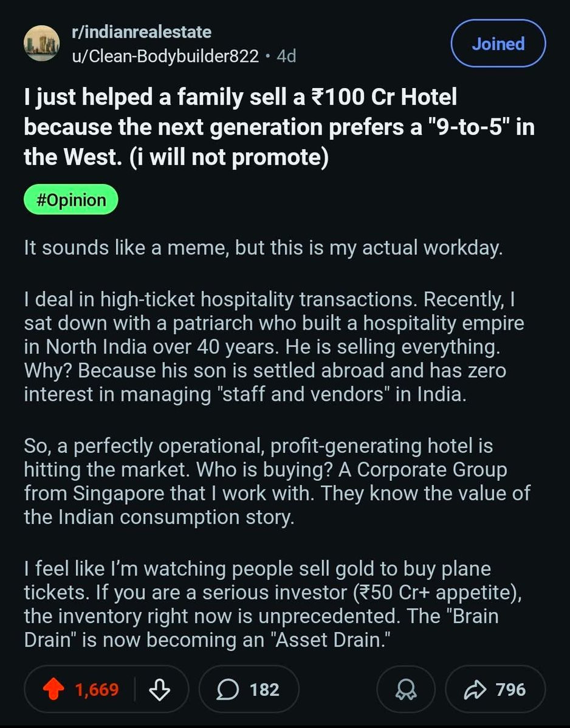The width and height of the screenshot is (570, 728).
Task: Filter by the #Opinion flair
Action: click(70, 200)
